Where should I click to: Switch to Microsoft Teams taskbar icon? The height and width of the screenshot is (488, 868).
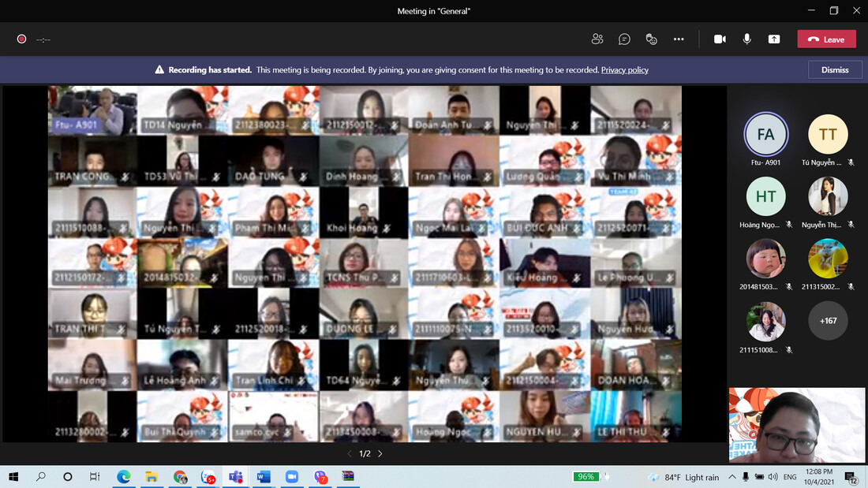point(236,476)
